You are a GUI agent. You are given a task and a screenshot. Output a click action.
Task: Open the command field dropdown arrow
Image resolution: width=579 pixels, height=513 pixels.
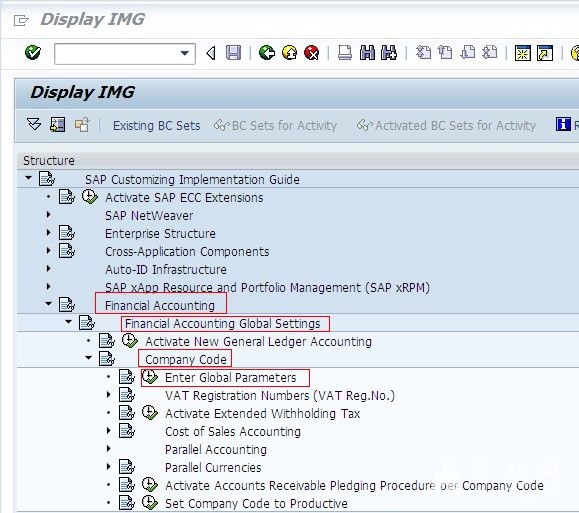tap(185, 54)
